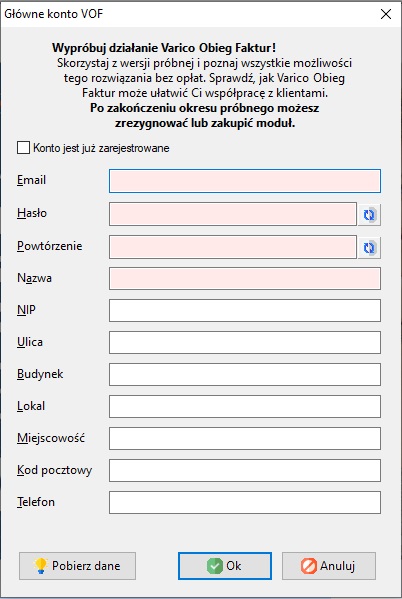Click the red prohibited icon on Anuluj
This screenshot has width=402, height=599.
click(308, 566)
